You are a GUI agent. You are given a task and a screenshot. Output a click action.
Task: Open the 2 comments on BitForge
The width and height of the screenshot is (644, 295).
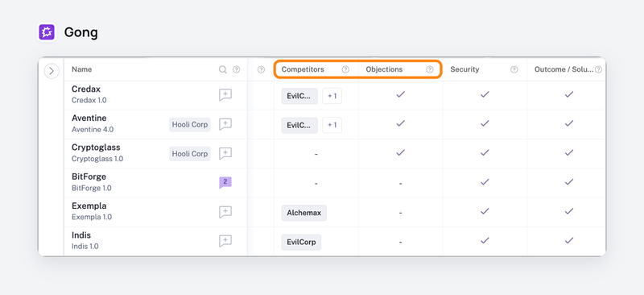click(225, 183)
